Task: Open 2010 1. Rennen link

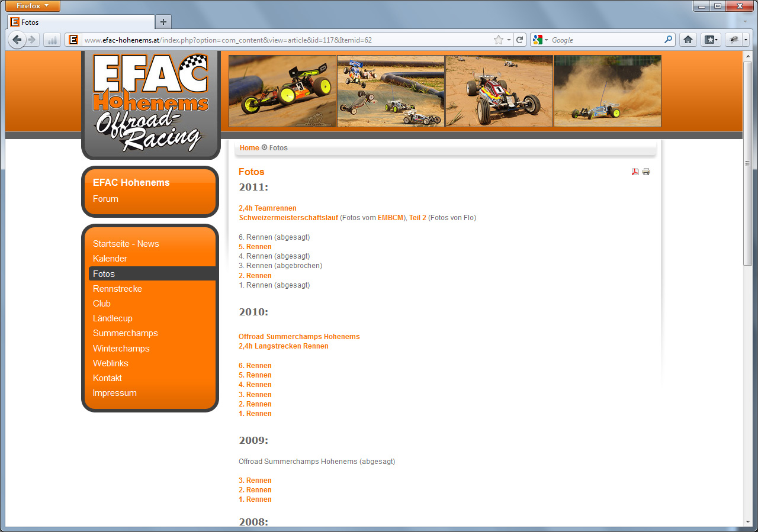Action: click(x=255, y=414)
